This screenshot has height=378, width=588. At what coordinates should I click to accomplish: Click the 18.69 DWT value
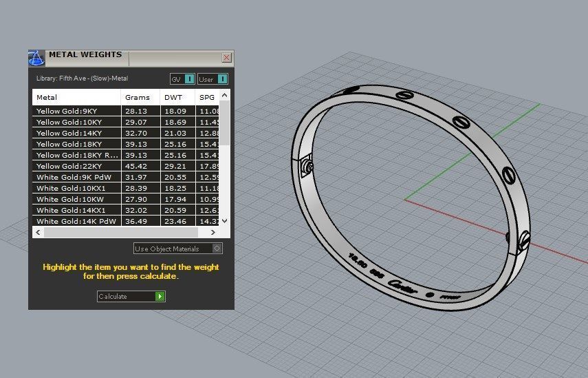[x=175, y=122]
